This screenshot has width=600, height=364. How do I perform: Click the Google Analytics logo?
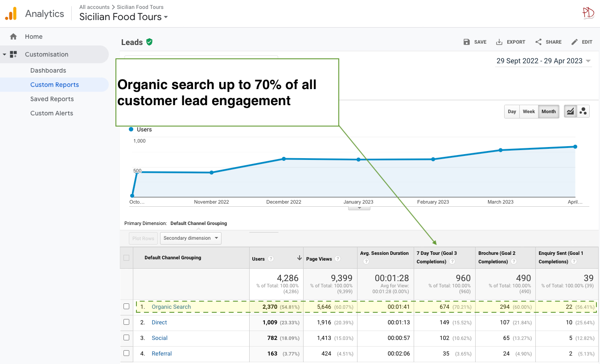[x=11, y=14]
